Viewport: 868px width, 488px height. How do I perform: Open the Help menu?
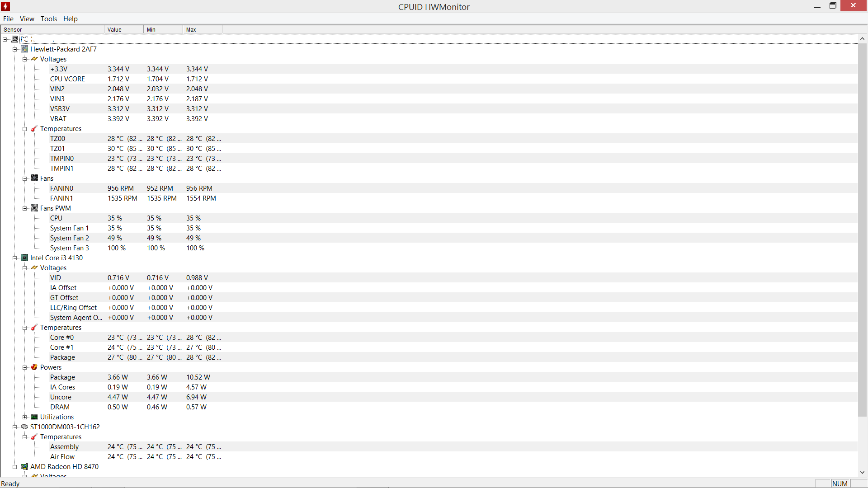coord(70,19)
